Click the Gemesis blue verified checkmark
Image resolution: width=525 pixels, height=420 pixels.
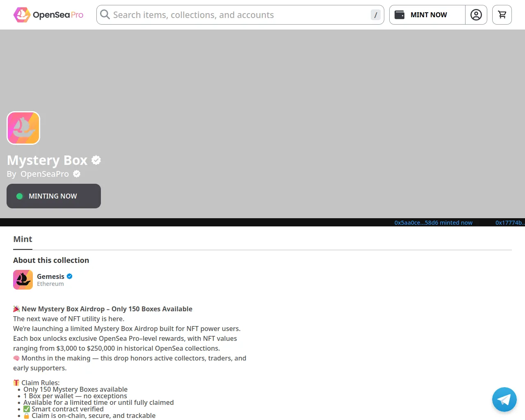[x=70, y=276]
